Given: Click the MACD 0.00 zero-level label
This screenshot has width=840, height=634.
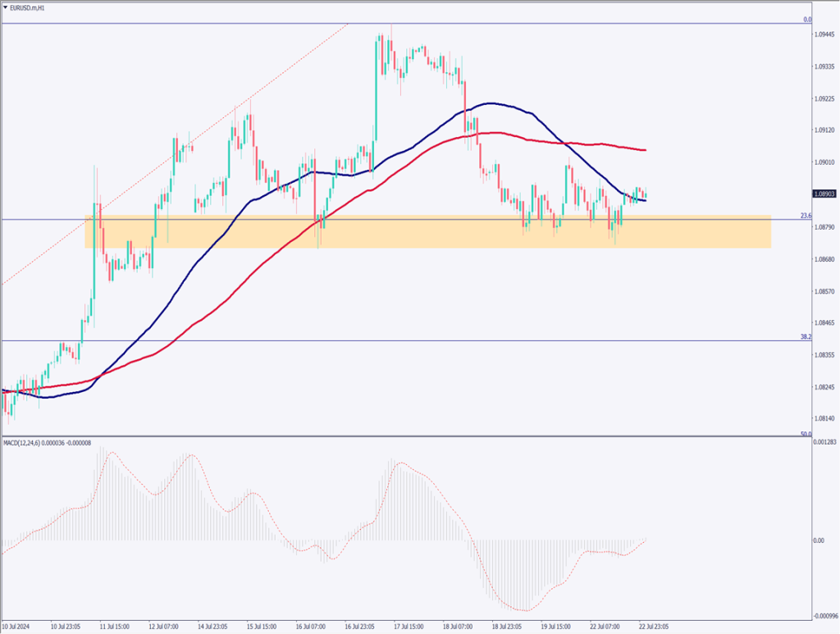Looking at the screenshot, I should [x=819, y=540].
